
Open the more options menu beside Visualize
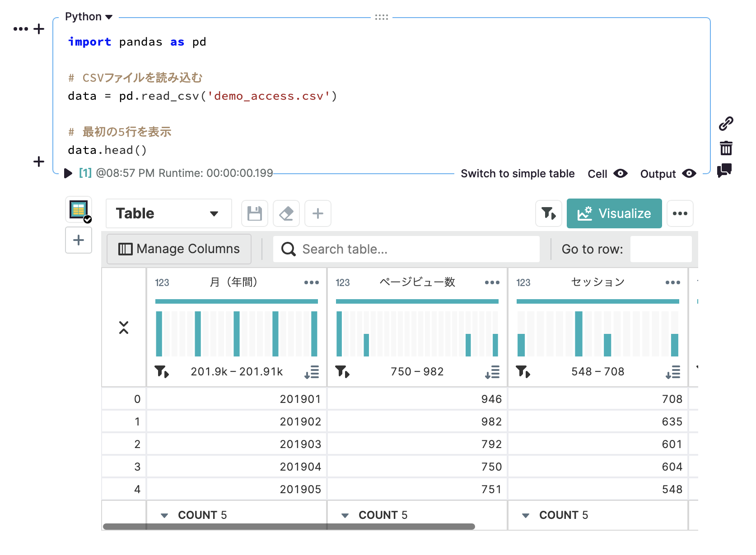(x=680, y=213)
